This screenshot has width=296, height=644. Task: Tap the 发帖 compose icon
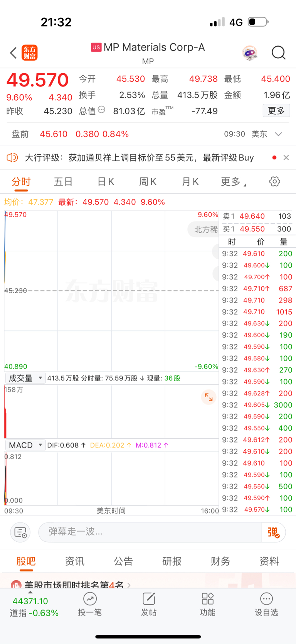tap(149, 599)
